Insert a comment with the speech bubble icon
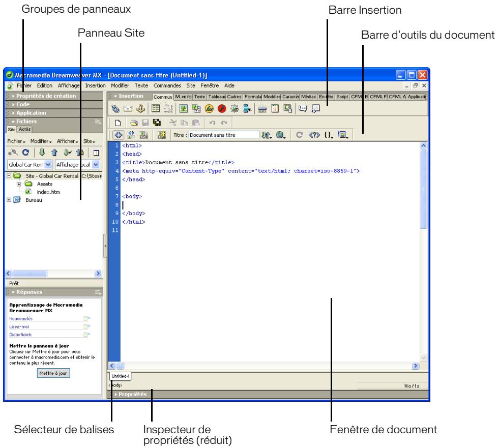498x448 pixels. pos(303,109)
